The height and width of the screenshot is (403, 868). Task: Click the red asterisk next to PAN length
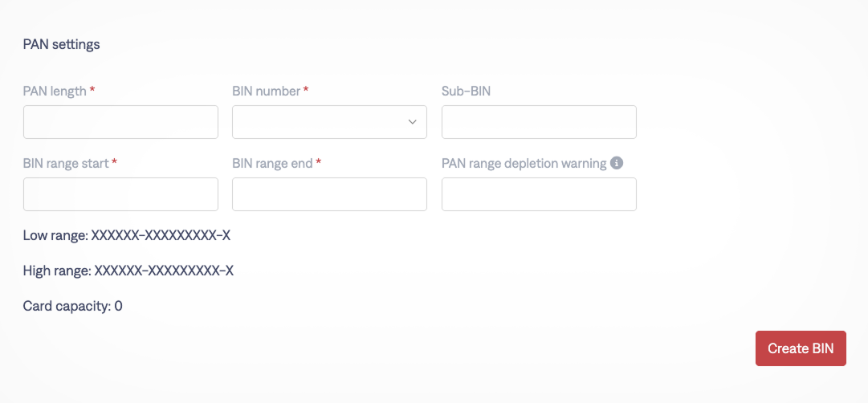(92, 91)
